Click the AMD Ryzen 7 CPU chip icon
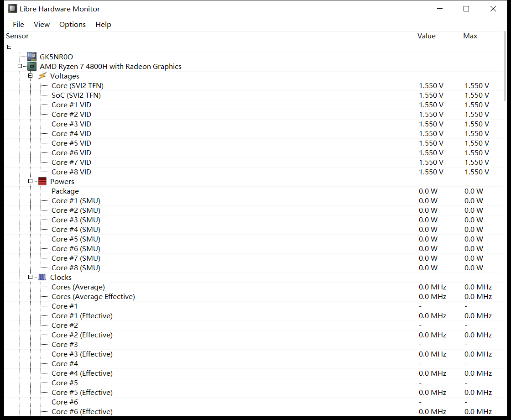 (x=32, y=67)
